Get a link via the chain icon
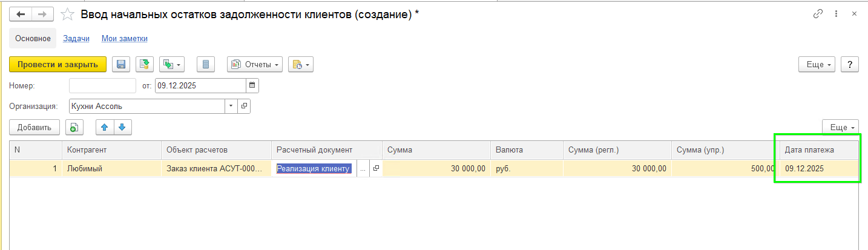Screen dimensions: 868x250 pos(818,13)
